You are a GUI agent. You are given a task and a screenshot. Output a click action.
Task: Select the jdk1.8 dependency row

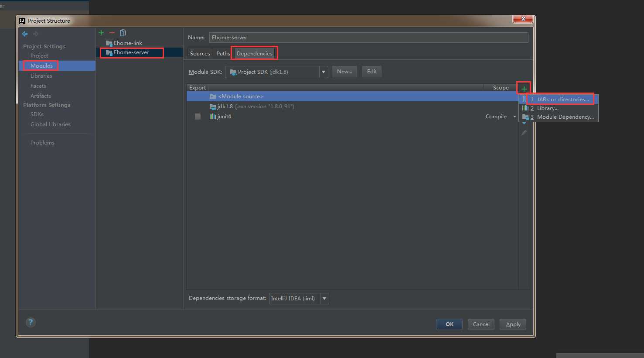click(x=352, y=107)
